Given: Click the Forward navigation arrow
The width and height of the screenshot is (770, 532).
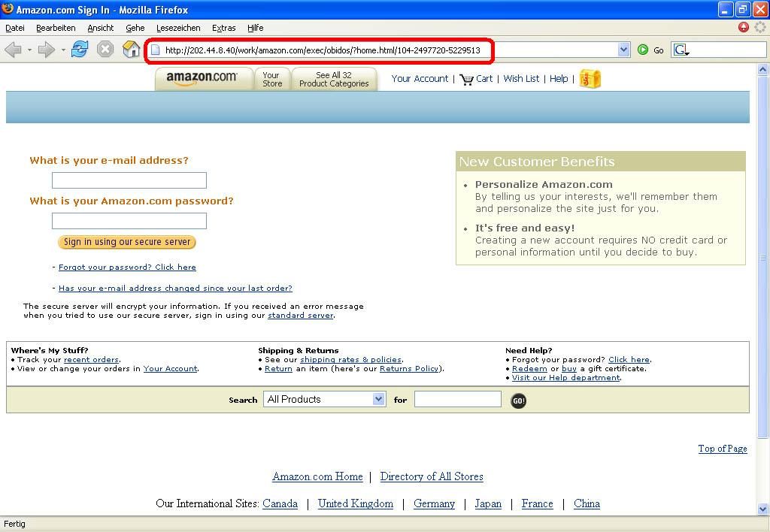Looking at the screenshot, I should point(47,50).
